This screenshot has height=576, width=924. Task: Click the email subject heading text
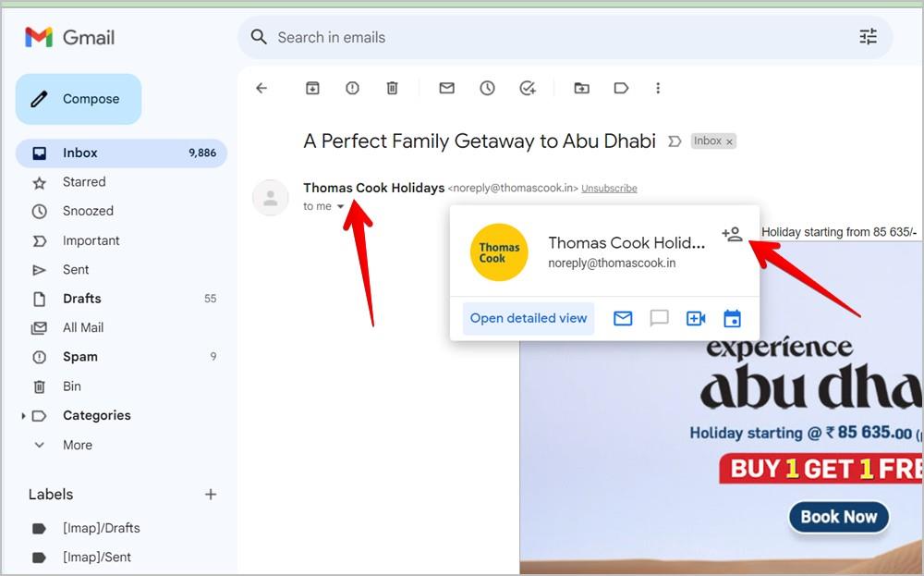tap(479, 141)
